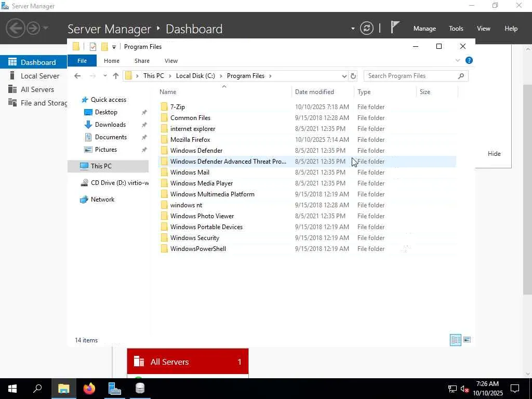Viewport: 532px width, 399px height.
Task: Expand Server Manager navigation history dropdown
Action: 46,28
